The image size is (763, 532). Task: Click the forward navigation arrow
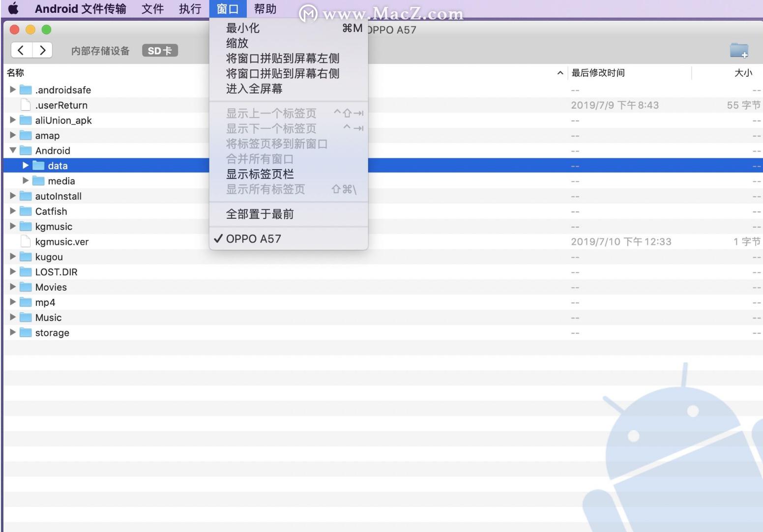[x=42, y=50]
